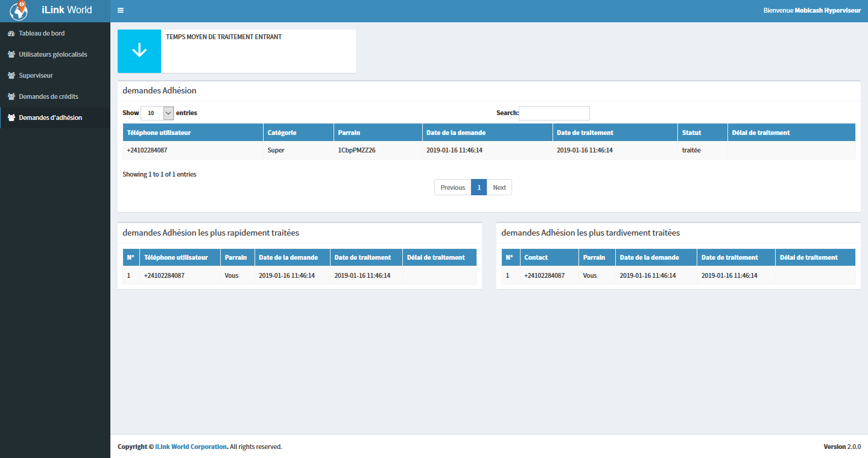Click the blue down-arrow tile icon
The height and width of the screenshot is (458, 868).
tap(139, 51)
